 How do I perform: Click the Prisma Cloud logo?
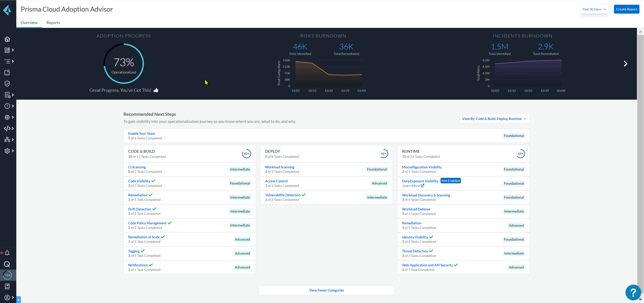click(x=7, y=10)
